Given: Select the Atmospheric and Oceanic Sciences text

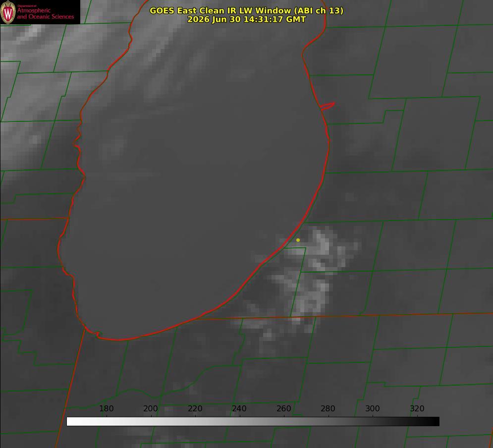Looking at the screenshot, I should [45, 13].
